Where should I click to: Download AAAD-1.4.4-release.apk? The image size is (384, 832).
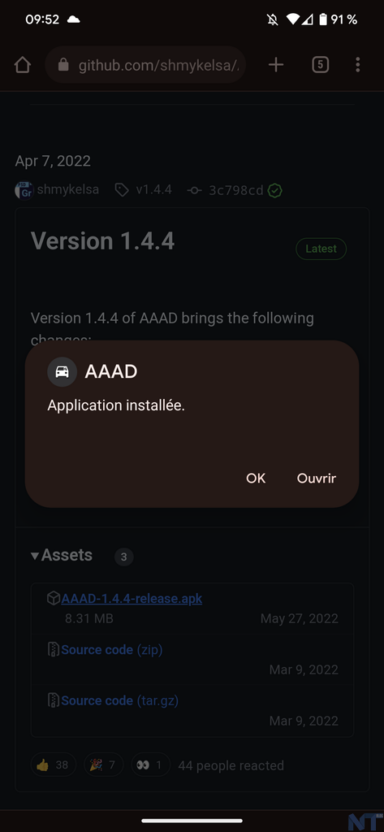coord(132,599)
